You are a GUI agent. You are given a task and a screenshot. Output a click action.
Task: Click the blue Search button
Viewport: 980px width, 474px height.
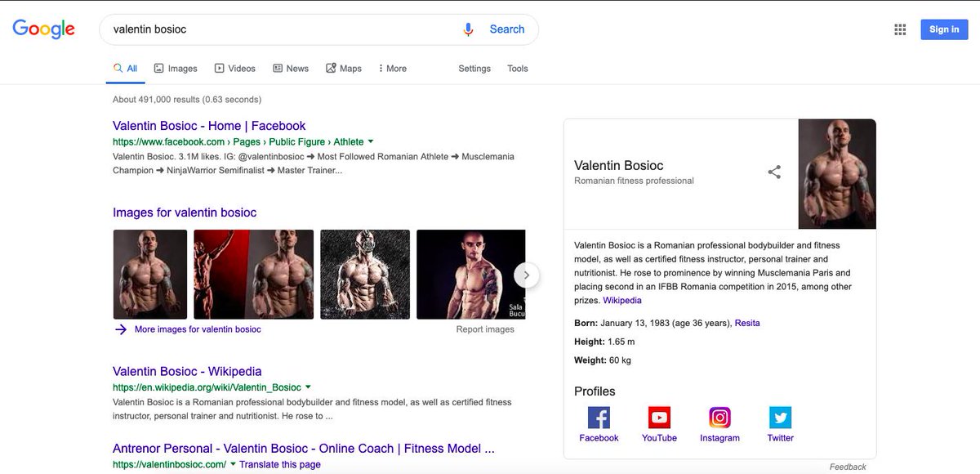pos(506,29)
